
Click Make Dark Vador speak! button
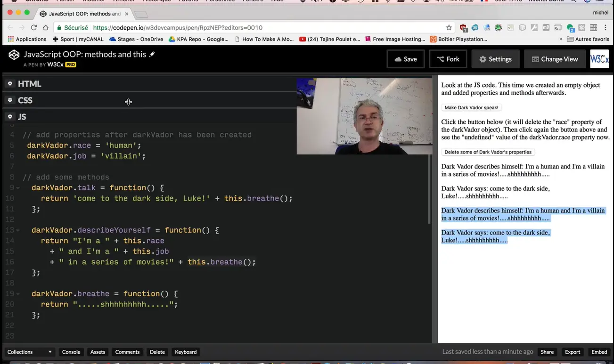click(471, 108)
